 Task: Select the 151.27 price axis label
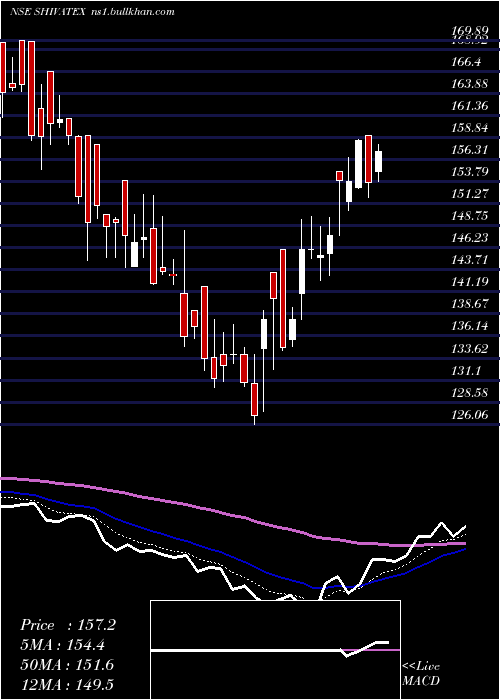click(469, 194)
